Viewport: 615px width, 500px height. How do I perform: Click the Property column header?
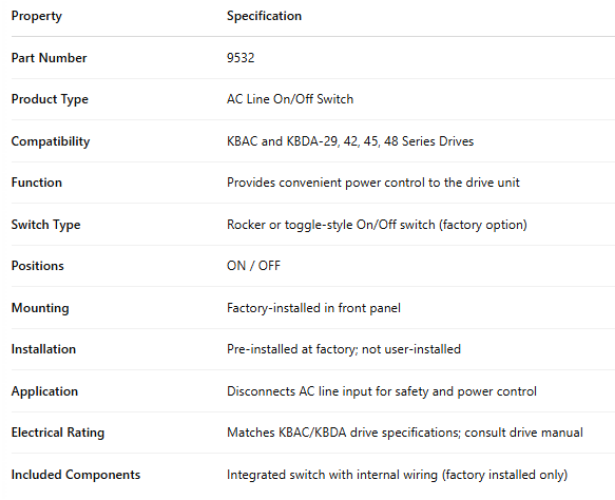click(x=36, y=16)
